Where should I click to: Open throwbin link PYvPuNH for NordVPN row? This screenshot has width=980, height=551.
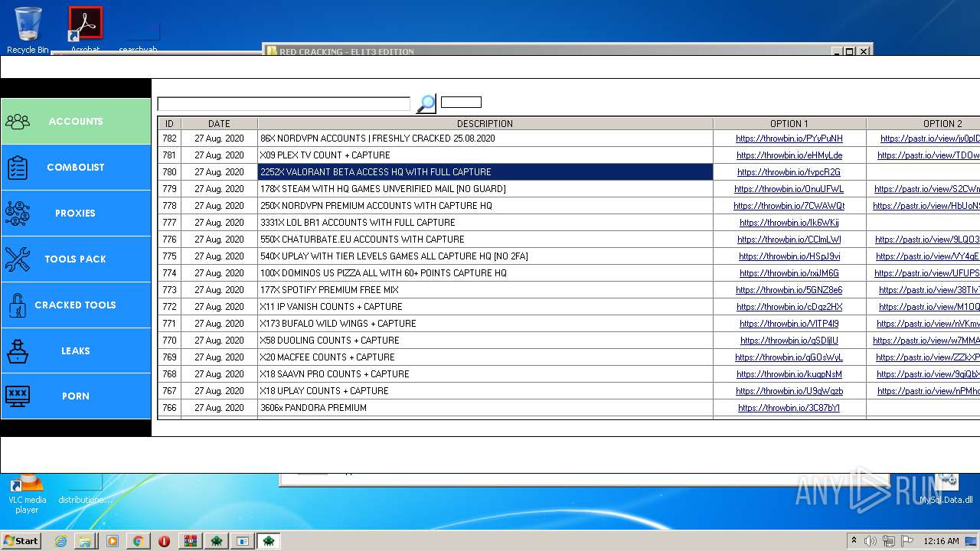pyautogui.click(x=789, y=139)
